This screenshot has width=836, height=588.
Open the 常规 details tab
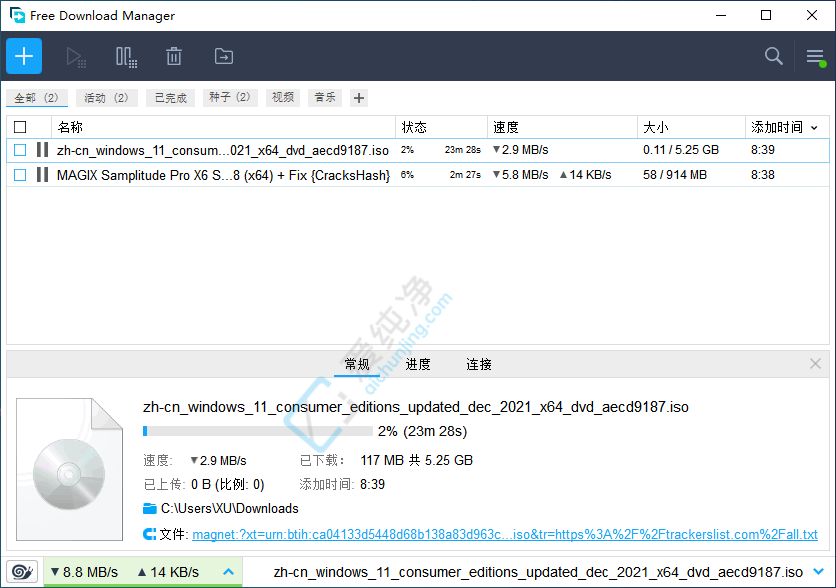click(x=357, y=365)
